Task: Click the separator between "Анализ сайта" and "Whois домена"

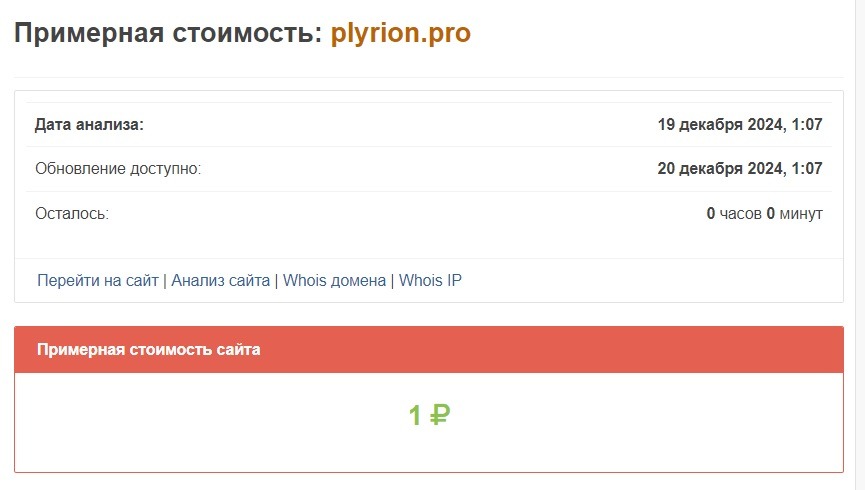Action: [276, 281]
